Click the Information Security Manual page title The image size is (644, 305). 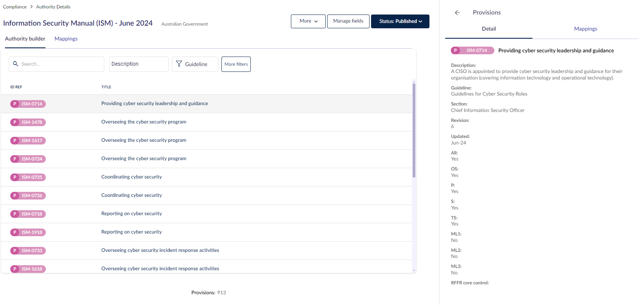78,23
